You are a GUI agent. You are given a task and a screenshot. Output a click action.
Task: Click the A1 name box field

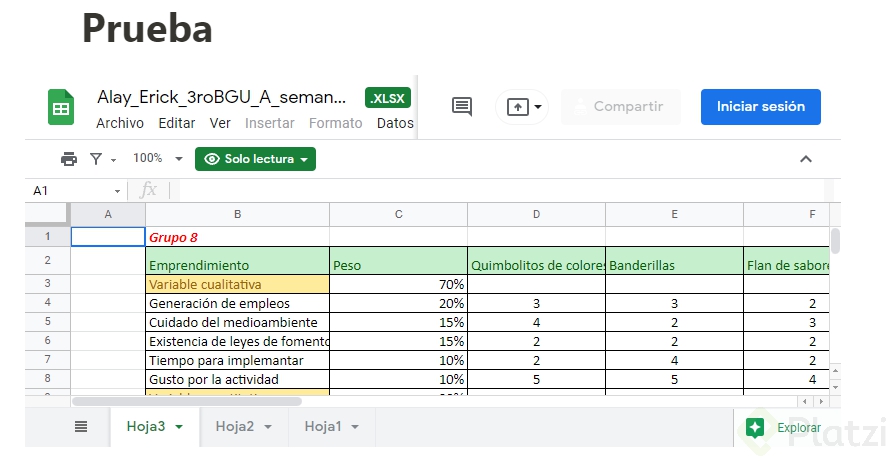[x=70, y=190]
